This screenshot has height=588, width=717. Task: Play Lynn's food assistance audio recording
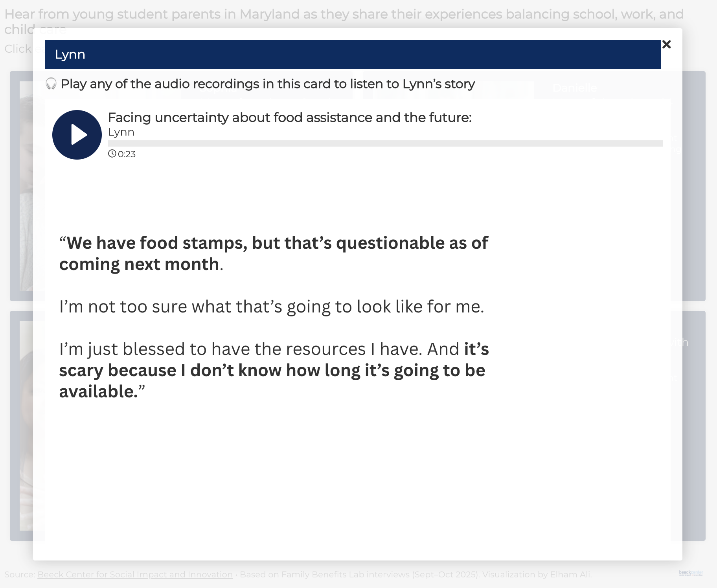77,135
